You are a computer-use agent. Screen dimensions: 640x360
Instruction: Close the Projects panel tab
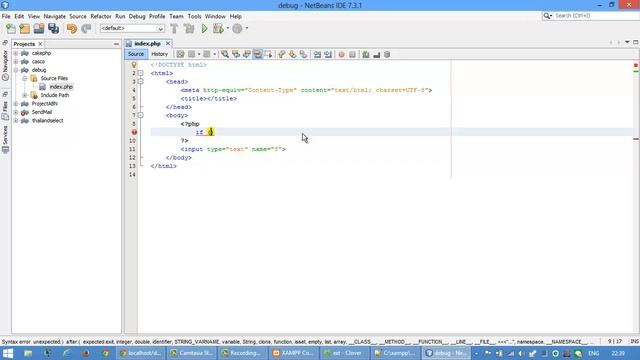point(40,44)
